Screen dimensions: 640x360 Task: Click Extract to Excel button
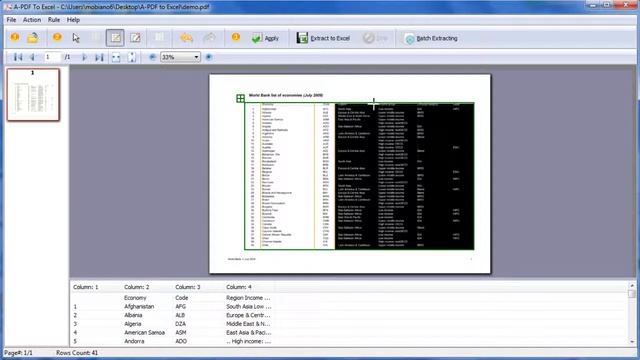coord(323,38)
